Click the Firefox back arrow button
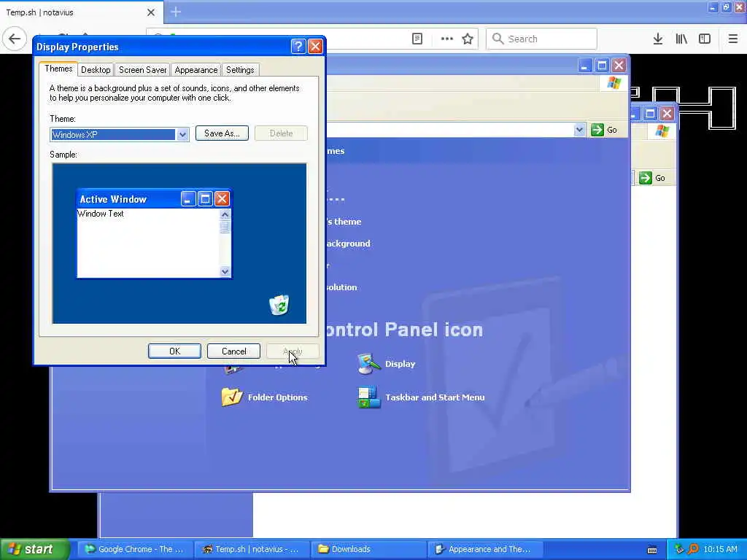 click(x=15, y=39)
